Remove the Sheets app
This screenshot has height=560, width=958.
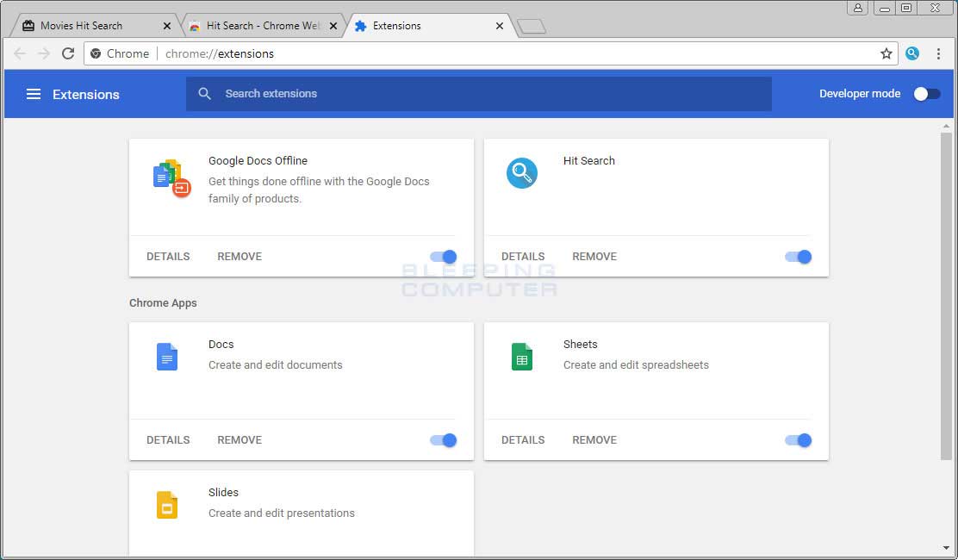tap(594, 439)
